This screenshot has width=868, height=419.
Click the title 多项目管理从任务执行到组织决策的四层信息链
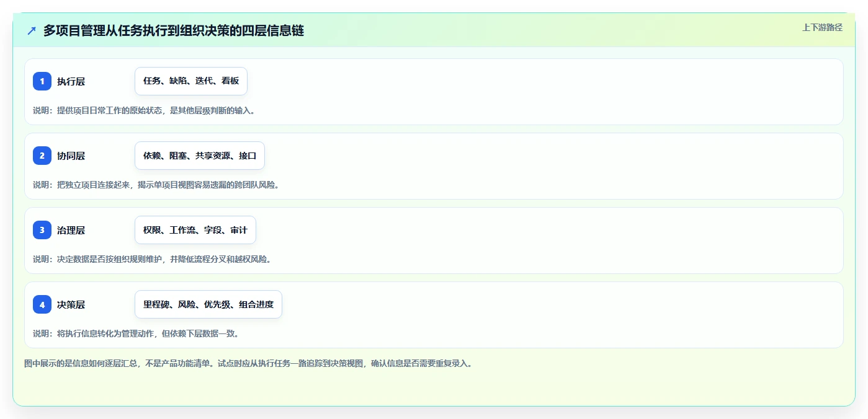pos(174,30)
